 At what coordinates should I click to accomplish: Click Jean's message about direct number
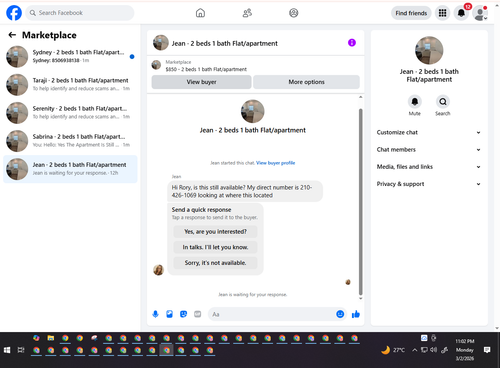click(245, 191)
